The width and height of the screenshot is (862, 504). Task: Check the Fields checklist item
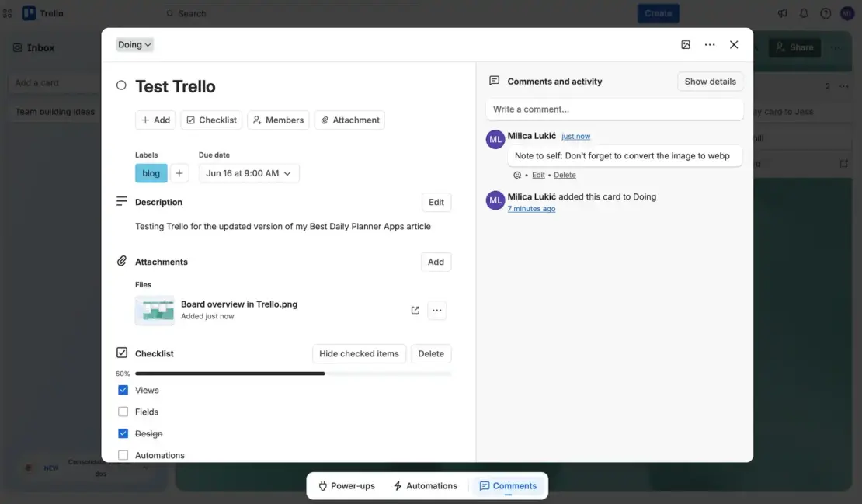(x=123, y=412)
